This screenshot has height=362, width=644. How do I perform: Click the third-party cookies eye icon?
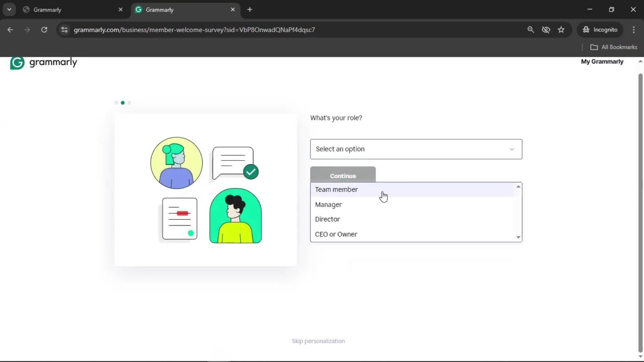(546, 29)
